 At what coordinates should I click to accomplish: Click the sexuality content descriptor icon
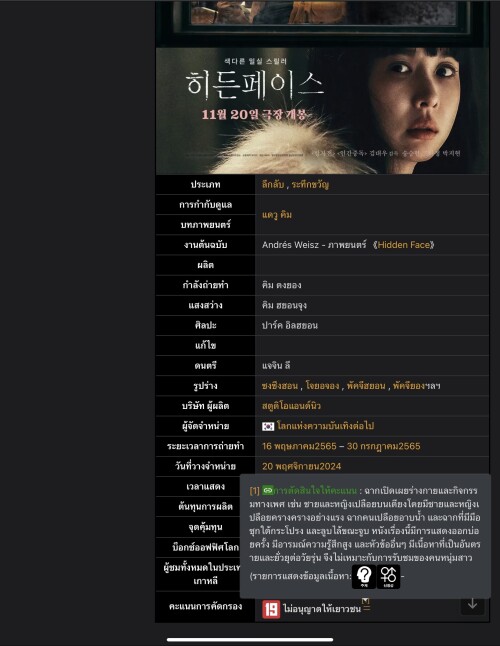(x=388, y=576)
